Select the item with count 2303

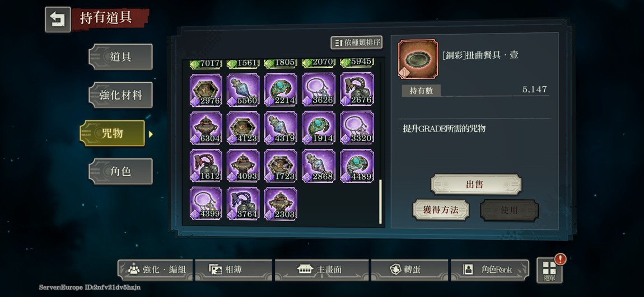pos(281,204)
